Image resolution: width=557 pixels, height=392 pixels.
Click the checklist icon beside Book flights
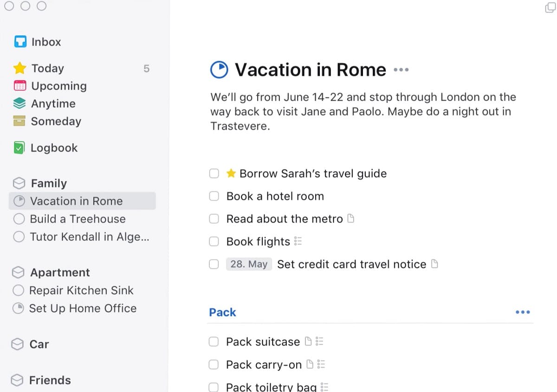tap(298, 241)
